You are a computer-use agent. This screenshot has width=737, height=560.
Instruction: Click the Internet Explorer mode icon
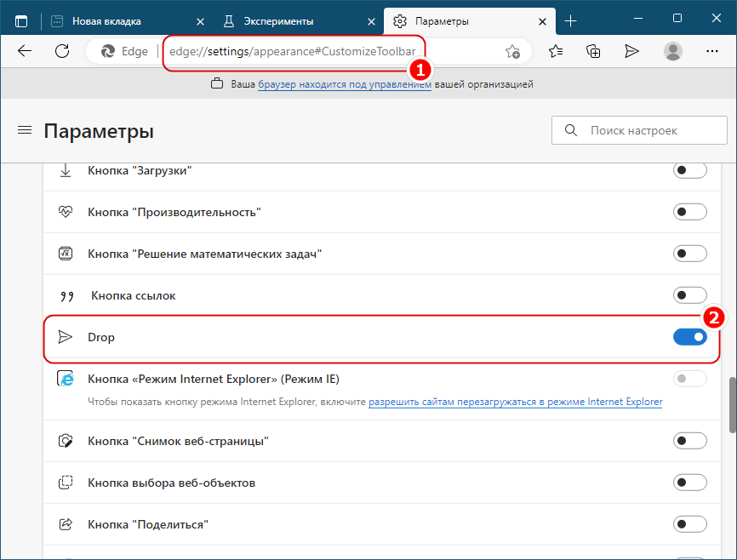tap(66, 378)
